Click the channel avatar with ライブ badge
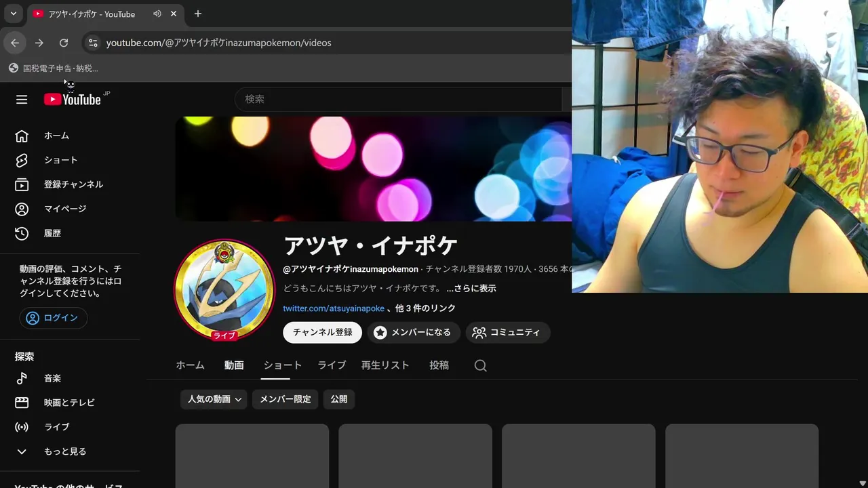Viewport: 868px width, 488px height. point(224,290)
